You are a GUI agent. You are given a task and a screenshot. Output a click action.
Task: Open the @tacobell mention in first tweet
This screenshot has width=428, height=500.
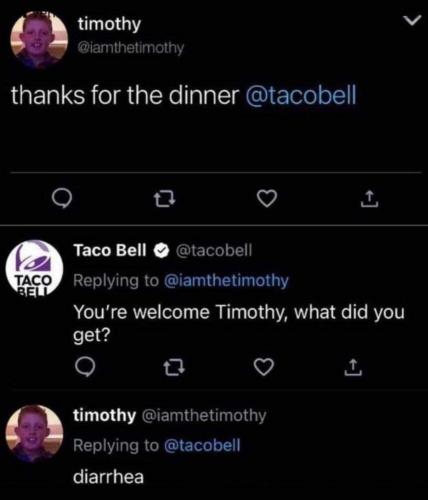point(301,95)
